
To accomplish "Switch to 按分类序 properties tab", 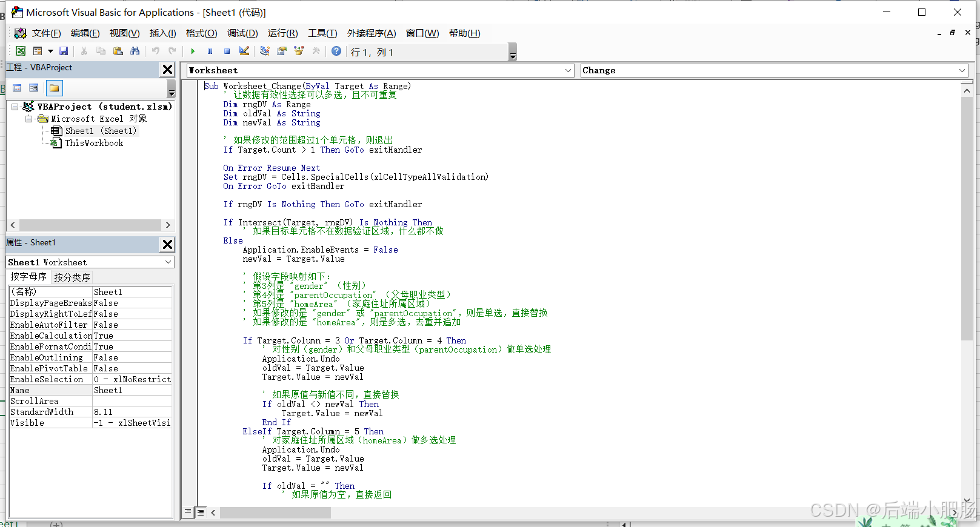I will coord(72,277).
